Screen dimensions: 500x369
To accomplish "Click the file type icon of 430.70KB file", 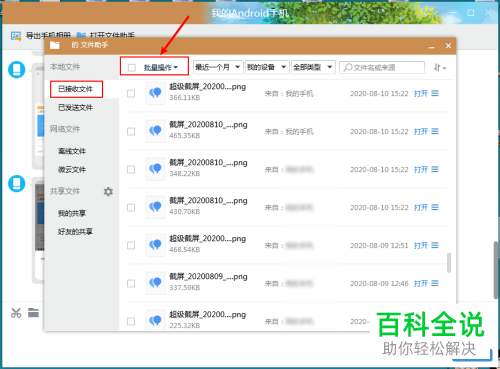I will 155,207.
